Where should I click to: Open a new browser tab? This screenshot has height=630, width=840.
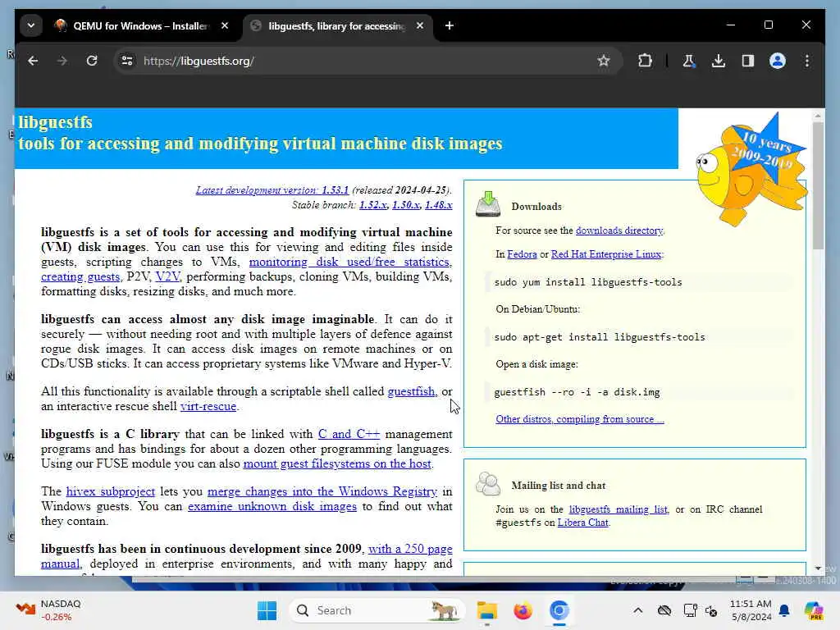coord(450,25)
